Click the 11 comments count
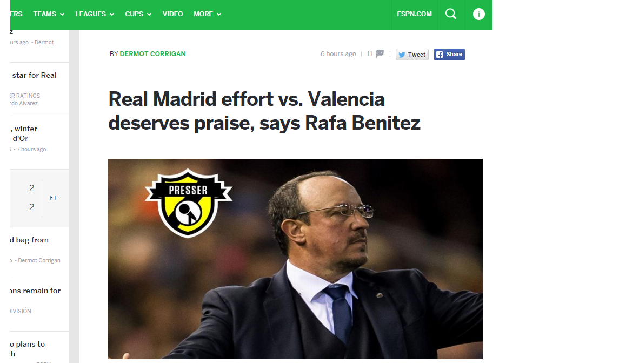 369,54
